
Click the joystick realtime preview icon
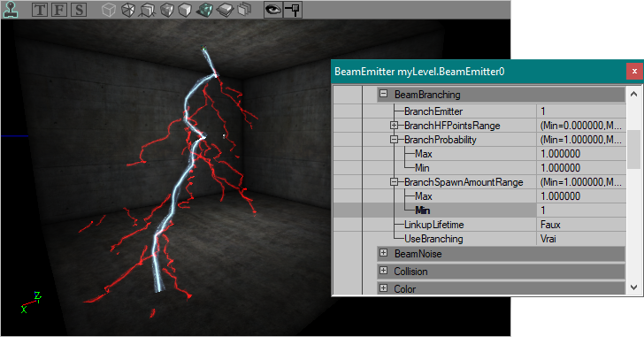pos(11,10)
